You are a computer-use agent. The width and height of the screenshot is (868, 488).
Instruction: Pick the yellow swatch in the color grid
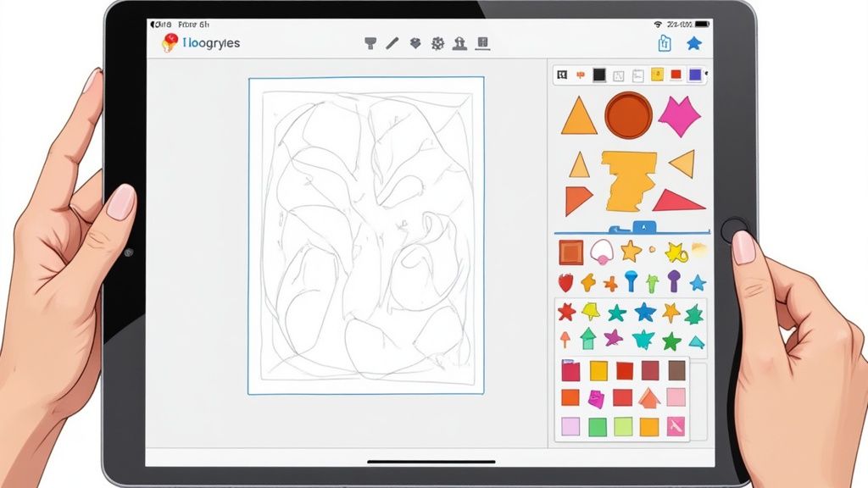point(598,371)
